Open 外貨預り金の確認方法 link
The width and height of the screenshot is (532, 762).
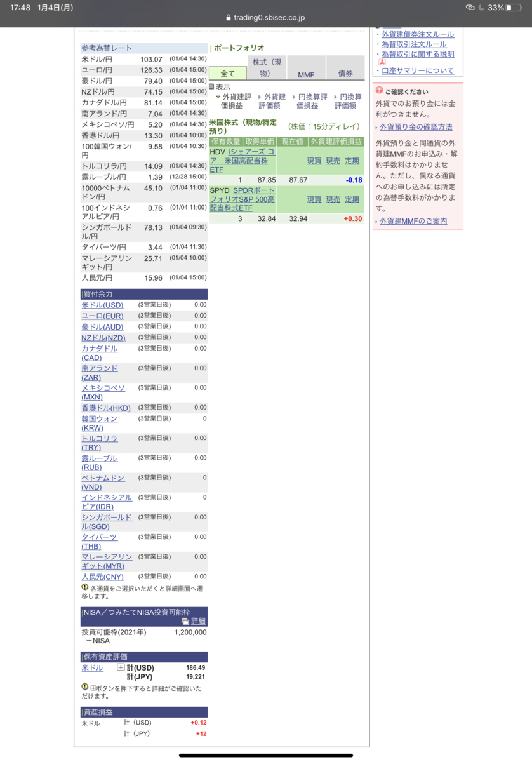416,127
